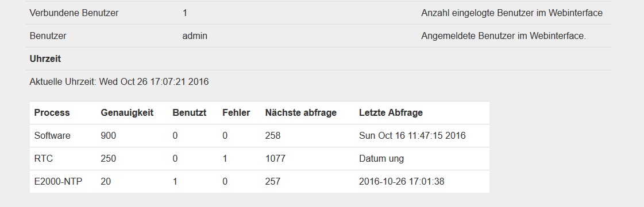Click the Aktuelle Uhrzeit timestamp text
644x207 pixels.
(x=119, y=81)
